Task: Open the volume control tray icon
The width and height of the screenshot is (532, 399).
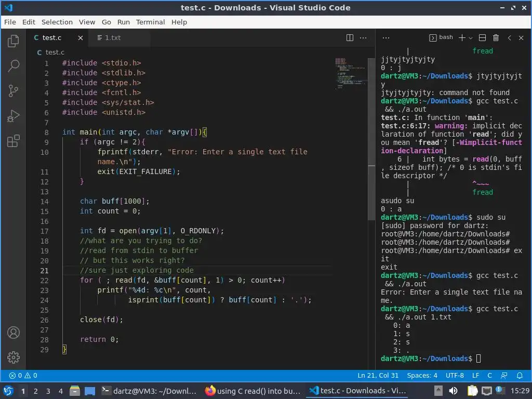Action: point(453,391)
